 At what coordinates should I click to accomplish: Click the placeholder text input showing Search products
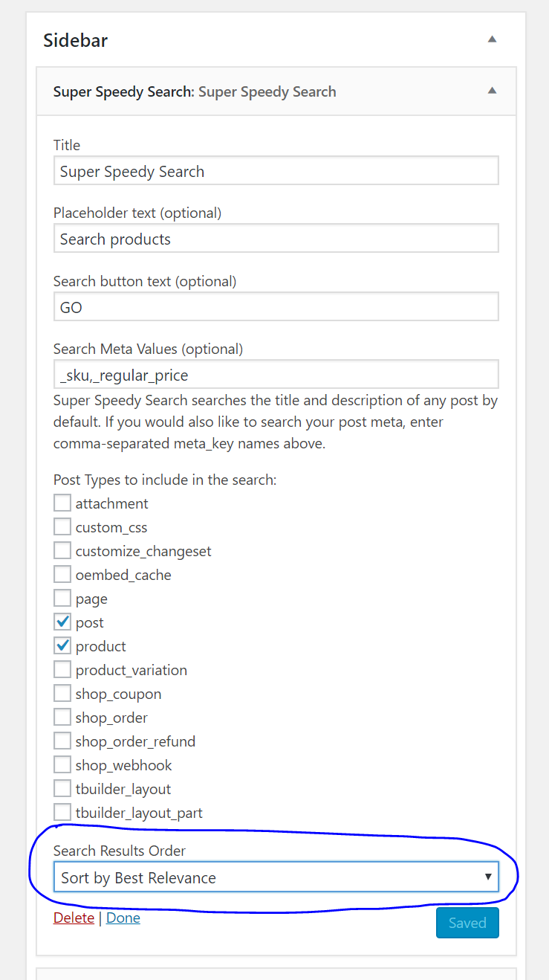(276, 239)
